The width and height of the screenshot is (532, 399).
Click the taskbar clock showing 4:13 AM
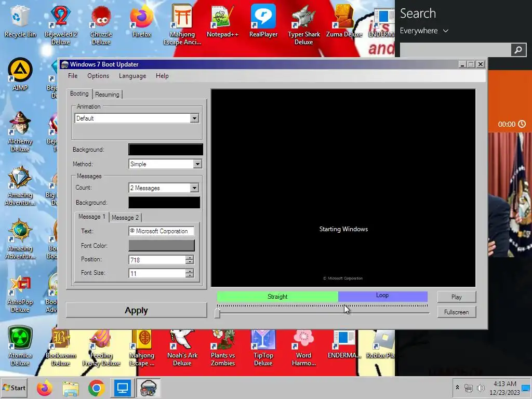click(504, 388)
